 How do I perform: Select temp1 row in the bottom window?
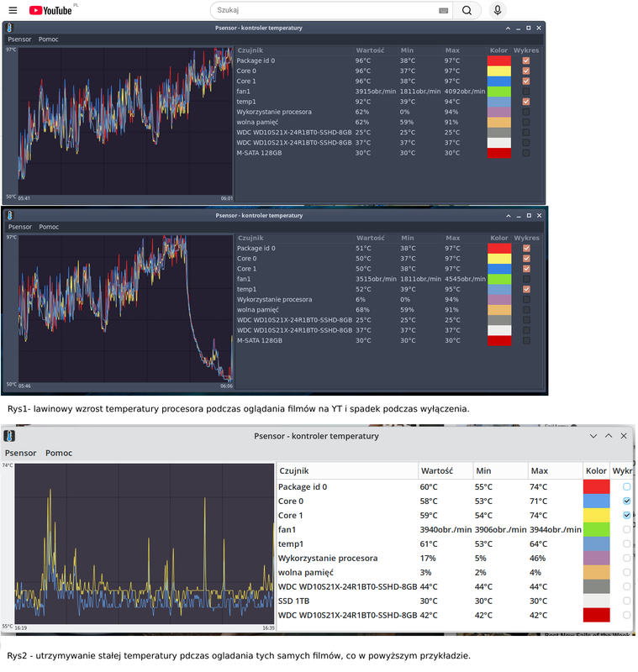tap(455, 543)
